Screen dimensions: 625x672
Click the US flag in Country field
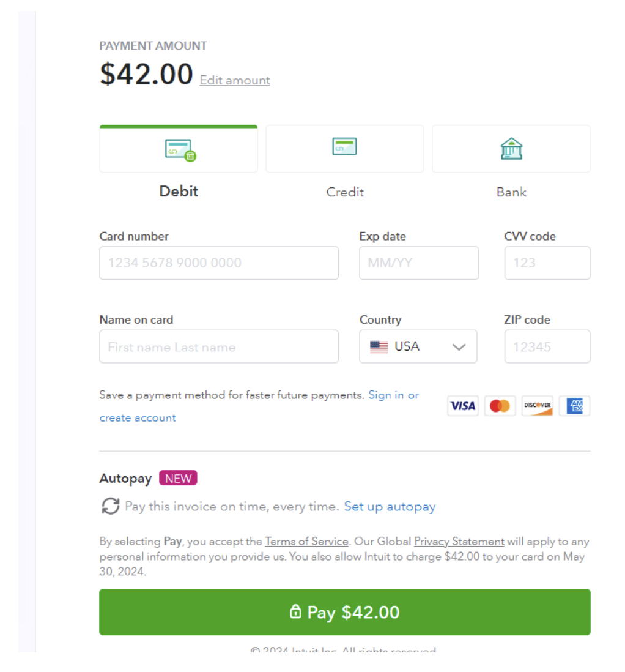pos(379,346)
